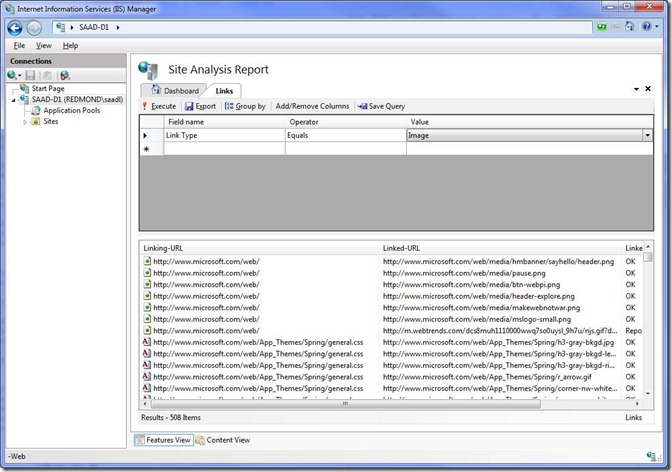
Task: Select the mslogo-small.png linked URL row
Action: tap(477, 319)
